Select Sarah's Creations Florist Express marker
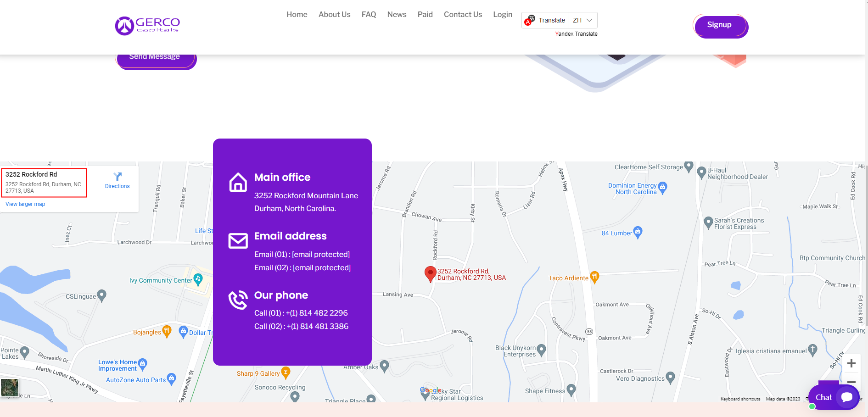Screen dimensions: 868x417 click(x=708, y=222)
